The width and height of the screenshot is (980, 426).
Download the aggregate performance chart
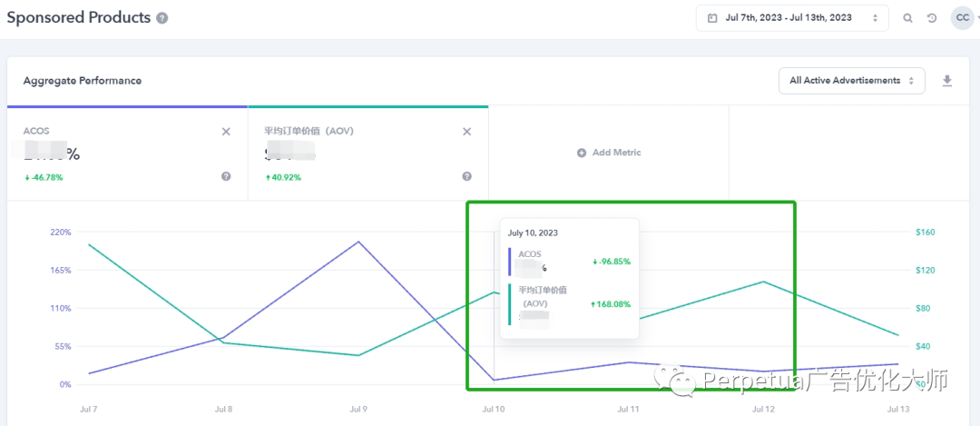tap(947, 81)
